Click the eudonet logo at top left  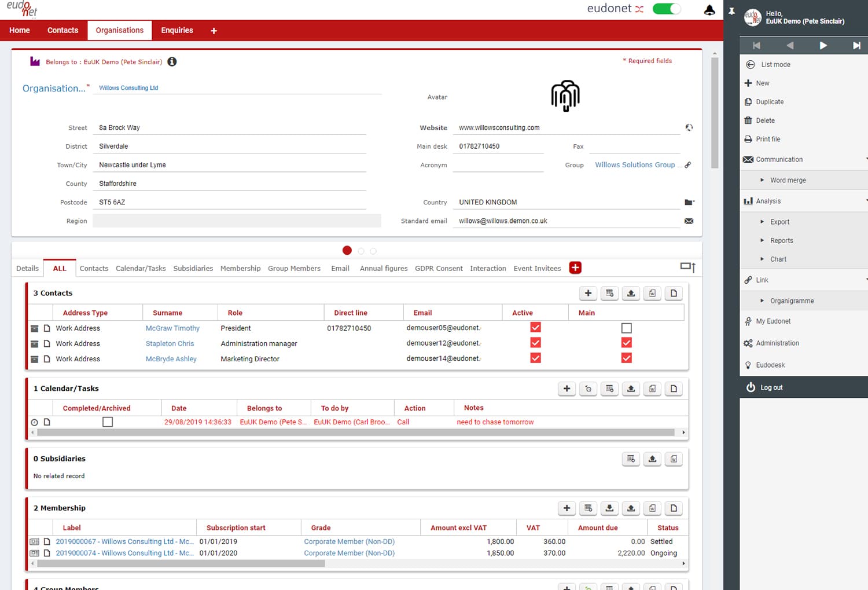[22, 9]
